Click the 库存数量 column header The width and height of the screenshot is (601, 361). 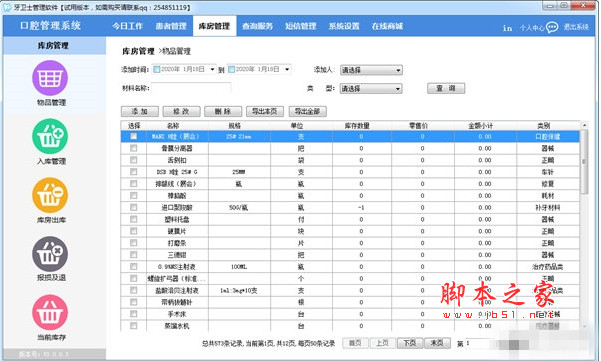click(357, 126)
